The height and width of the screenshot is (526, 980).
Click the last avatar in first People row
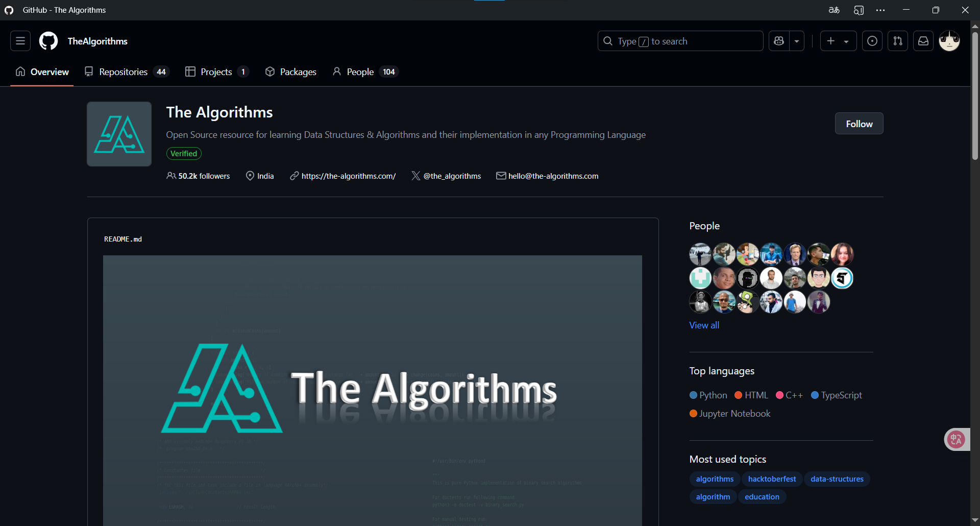[x=842, y=254]
